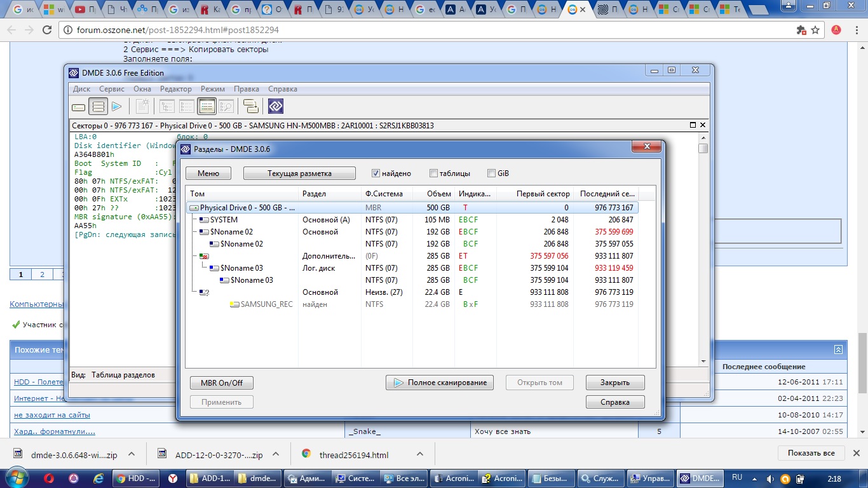This screenshot has width=868, height=488.
Task: Click the MBR On/Off button
Action: [222, 383]
